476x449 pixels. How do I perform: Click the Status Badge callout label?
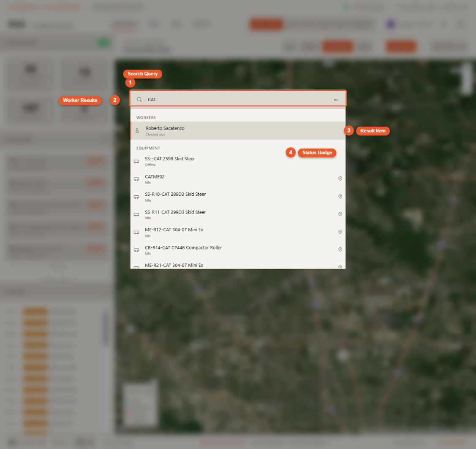click(x=317, y=152)
